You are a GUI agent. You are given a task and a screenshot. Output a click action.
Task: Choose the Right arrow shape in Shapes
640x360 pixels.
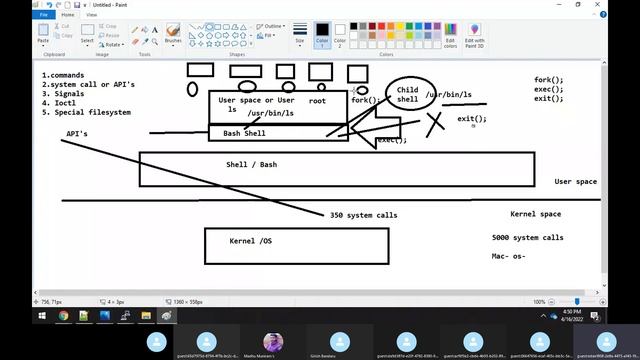(226, 36)
